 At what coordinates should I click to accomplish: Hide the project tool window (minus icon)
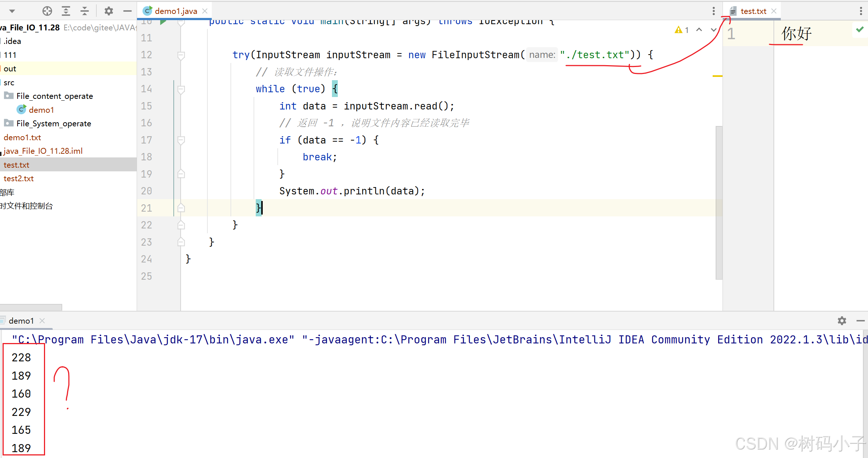127,11
